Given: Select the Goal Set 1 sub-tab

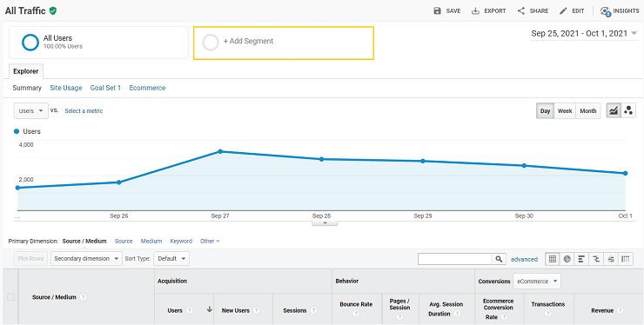Looking at the screenshot, I should coord(105,88).
